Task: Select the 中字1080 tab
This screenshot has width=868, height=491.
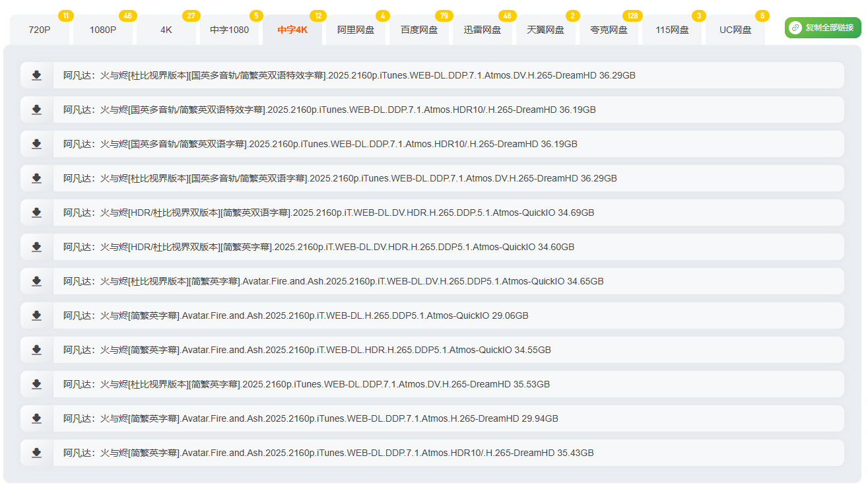Action: point(230,30)
